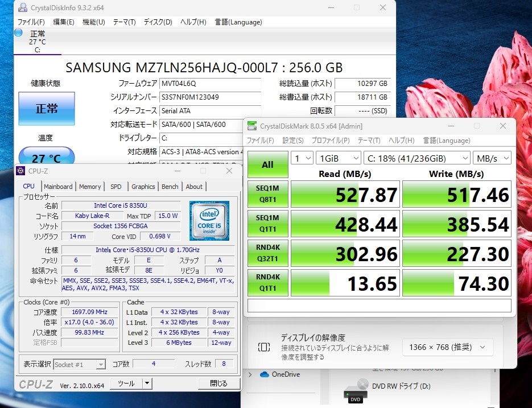Open the Socket #1 dropdown in CPU-Z
532x408 pixels.
(80, 365)
